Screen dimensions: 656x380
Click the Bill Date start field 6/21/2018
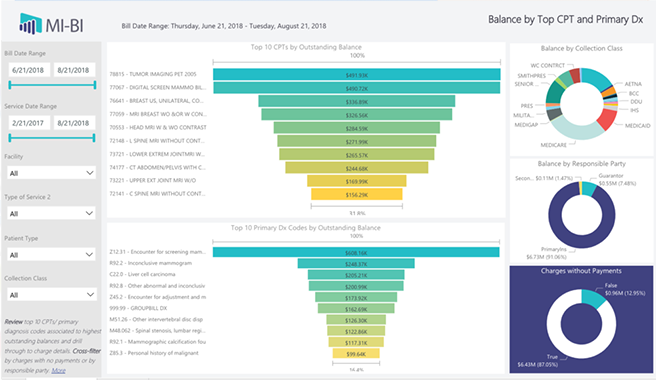tap(29, 70)
